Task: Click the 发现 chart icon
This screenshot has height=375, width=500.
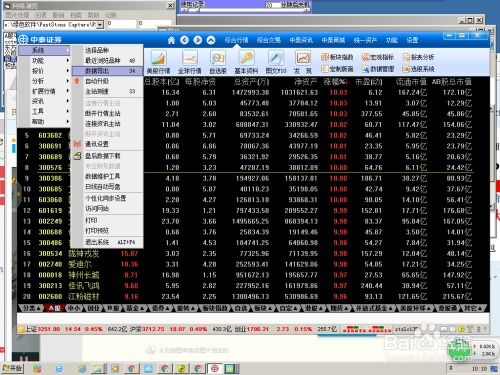Action: (303, 62)
